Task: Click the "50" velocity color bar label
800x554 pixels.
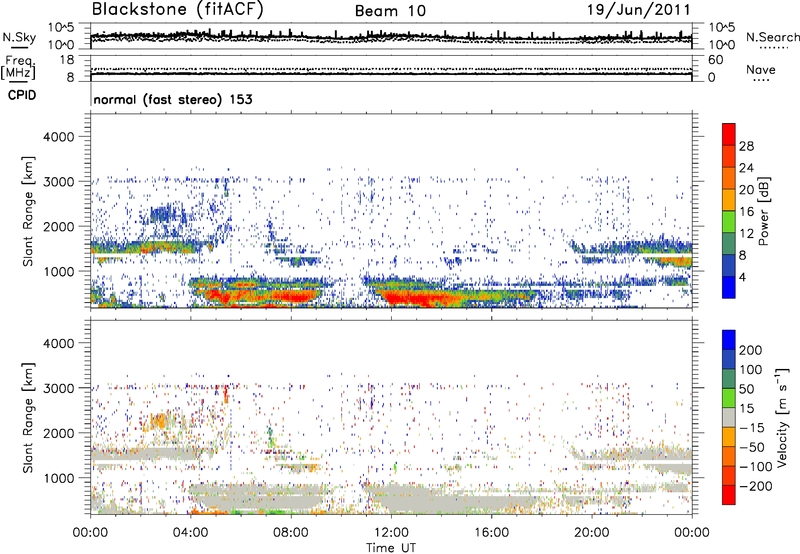Action: point(746,389)
